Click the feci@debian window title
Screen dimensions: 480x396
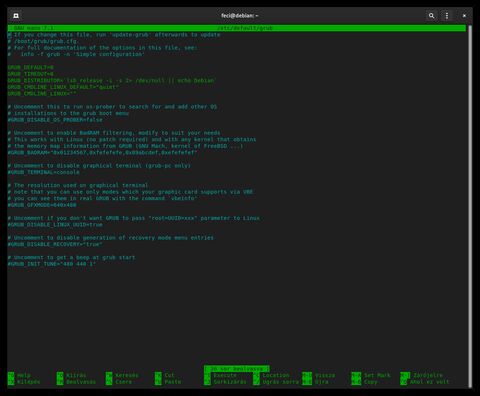240,15
